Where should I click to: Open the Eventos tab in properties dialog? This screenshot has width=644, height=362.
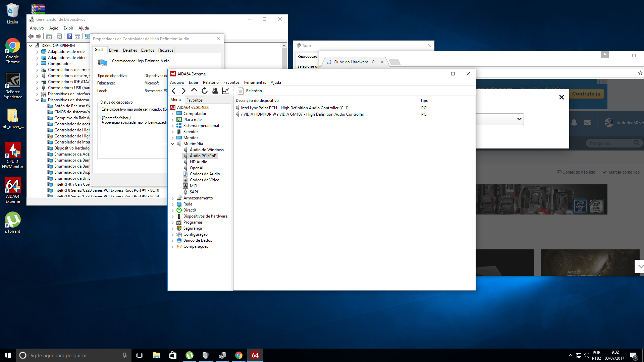148,50
